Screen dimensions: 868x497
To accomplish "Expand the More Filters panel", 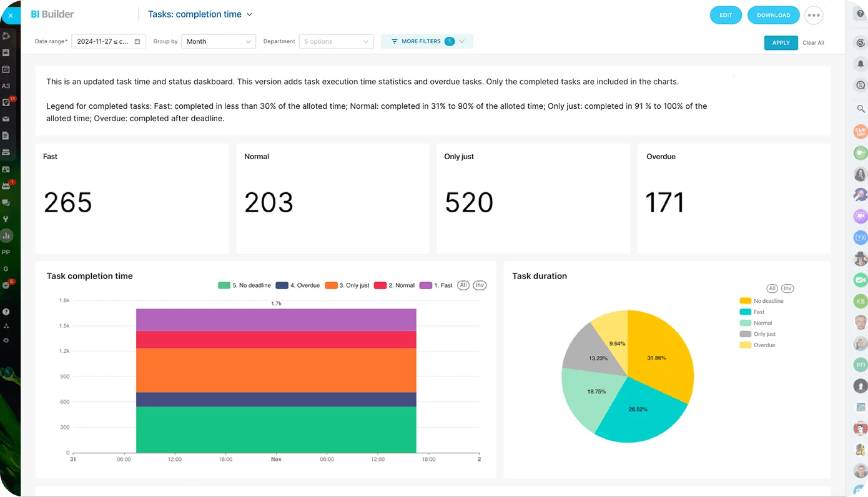I will click(x=427, y=42).
